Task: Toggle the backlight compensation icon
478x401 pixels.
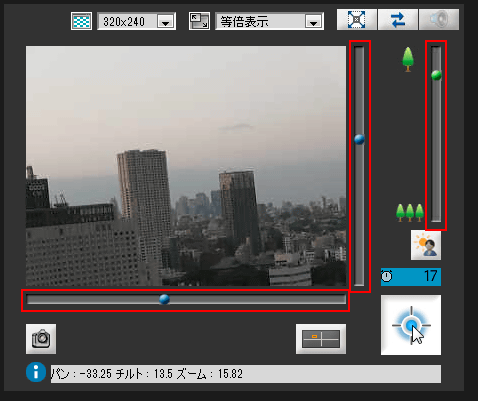Action: [426, 245]
